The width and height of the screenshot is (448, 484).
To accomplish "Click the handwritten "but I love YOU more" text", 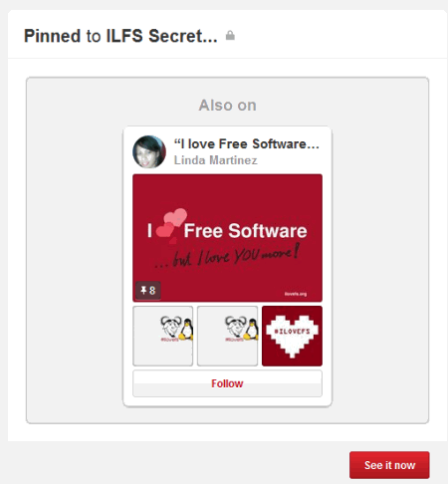I will tap(227, 256).
